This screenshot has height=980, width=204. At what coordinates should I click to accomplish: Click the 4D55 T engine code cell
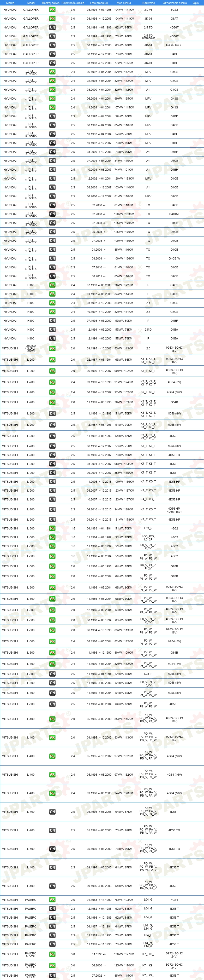click(x=174, y=909)
